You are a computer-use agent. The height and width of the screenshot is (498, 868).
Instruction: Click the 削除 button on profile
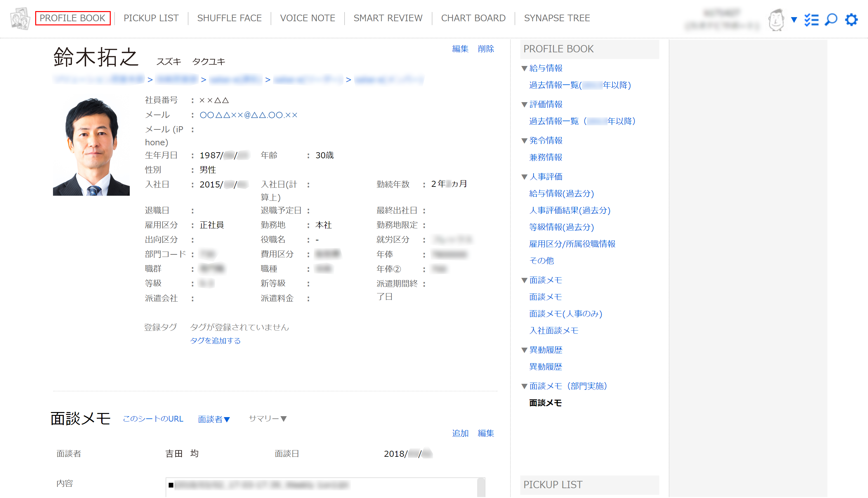point(486,48)
